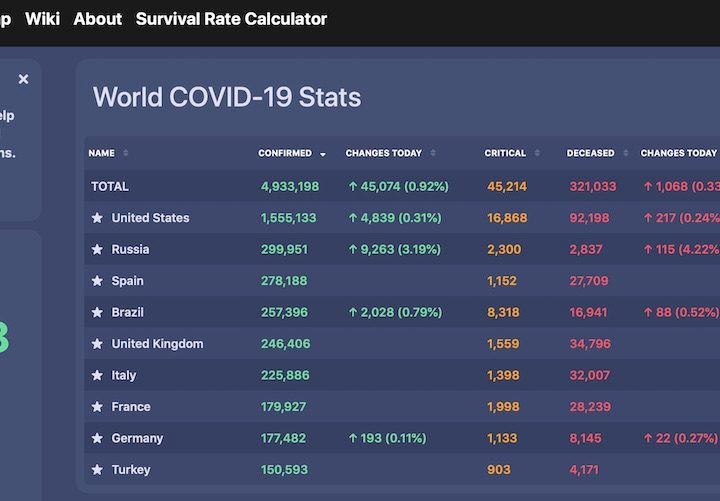Click the star icon for Italy
720x501 pixels.
tap(97, 375)
